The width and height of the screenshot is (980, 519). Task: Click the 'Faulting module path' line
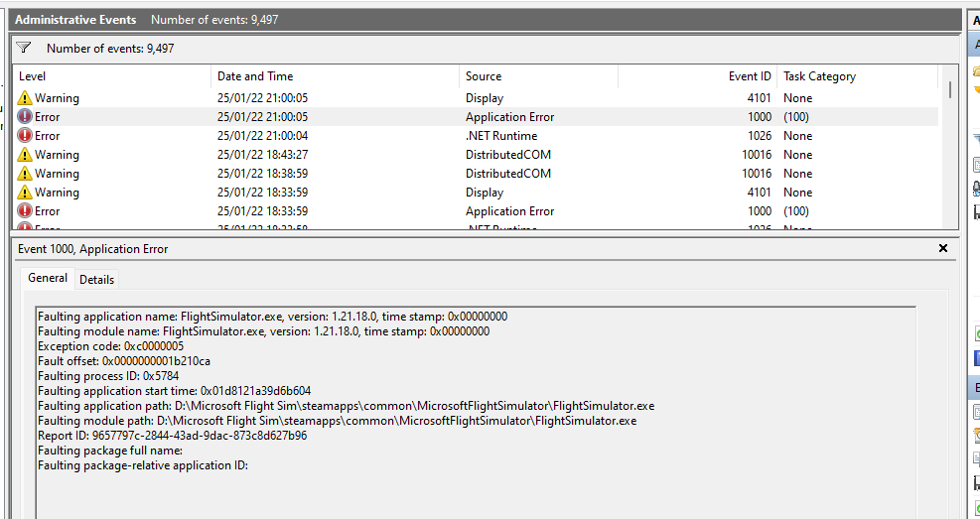tap(338, 421)
